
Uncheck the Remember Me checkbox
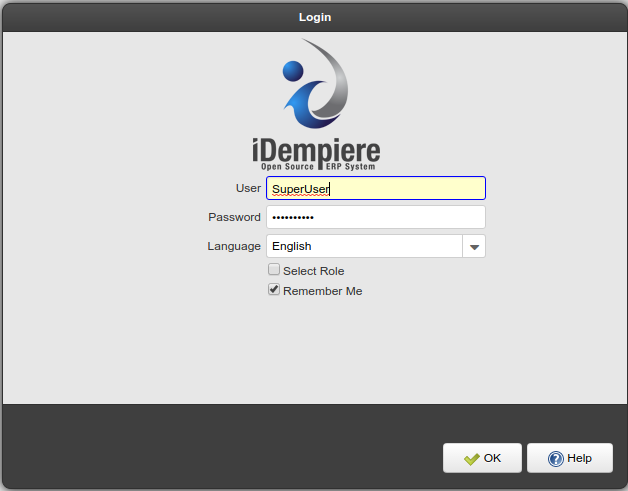pos(273,290)
